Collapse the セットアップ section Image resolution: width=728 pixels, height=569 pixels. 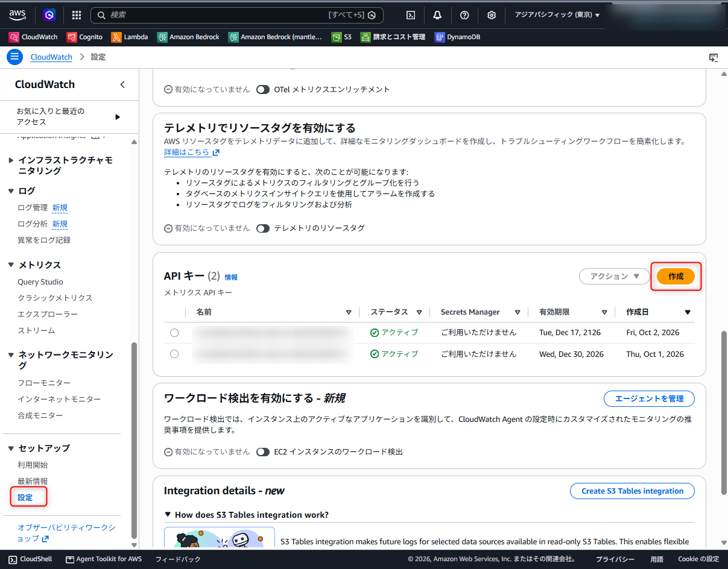(11, 448)
